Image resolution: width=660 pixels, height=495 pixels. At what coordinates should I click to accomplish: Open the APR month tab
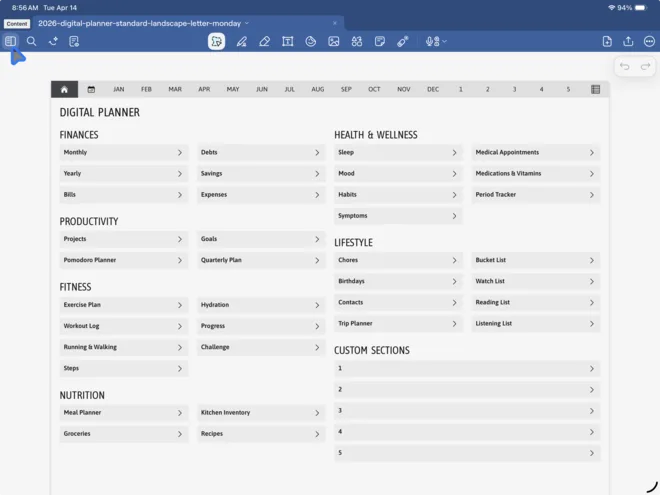coord(204,89)
